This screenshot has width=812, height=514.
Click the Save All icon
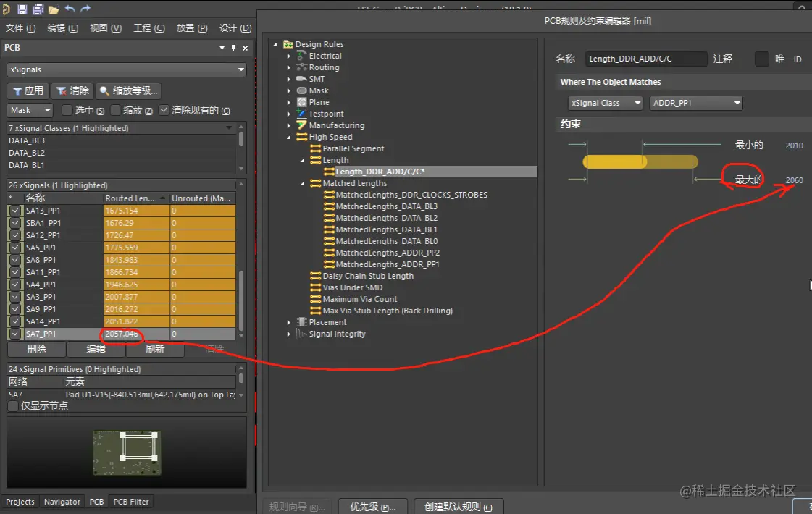point(38,9)
